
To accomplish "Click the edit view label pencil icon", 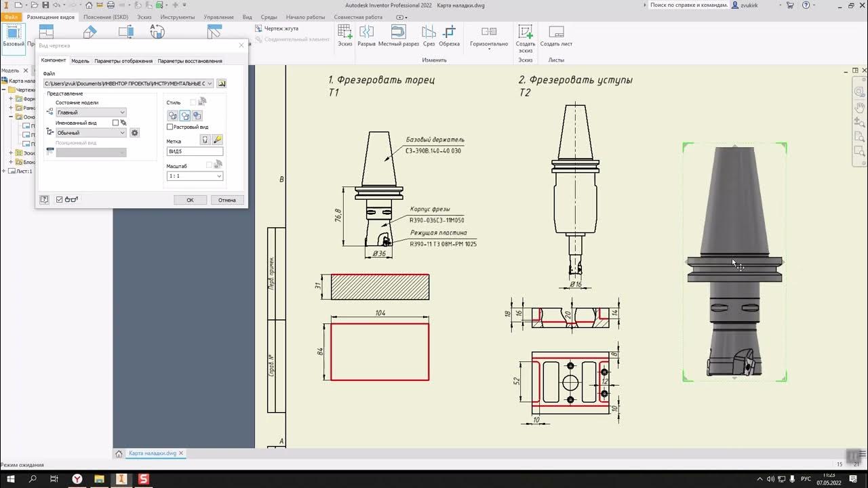I will tap(217, 139).
